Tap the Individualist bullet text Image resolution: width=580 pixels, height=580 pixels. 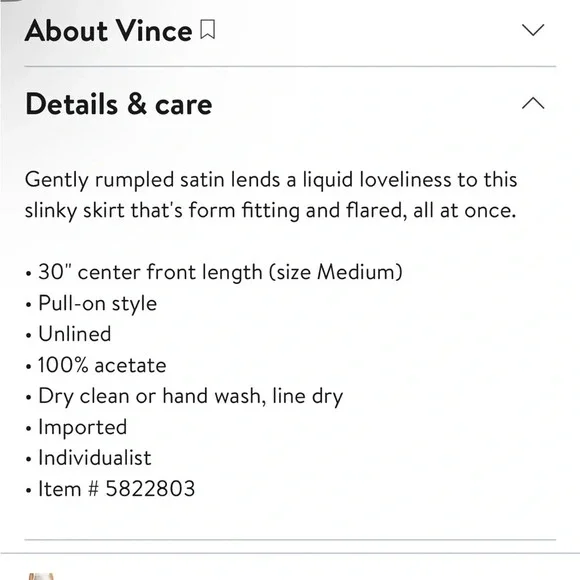click(x=88, y=458)
